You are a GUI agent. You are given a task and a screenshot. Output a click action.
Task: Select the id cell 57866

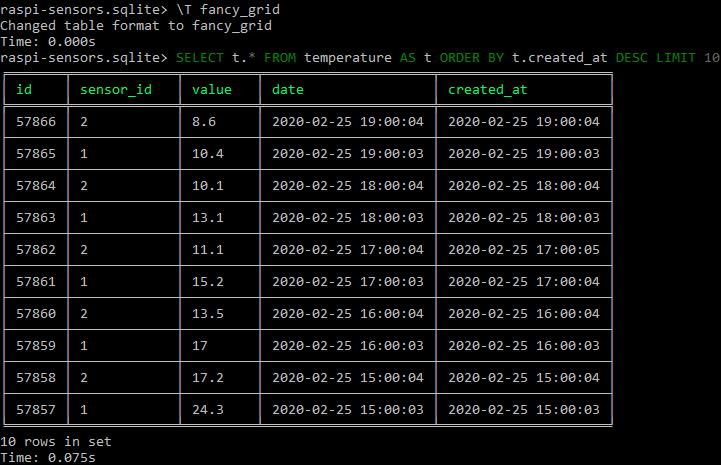[36, 121]
